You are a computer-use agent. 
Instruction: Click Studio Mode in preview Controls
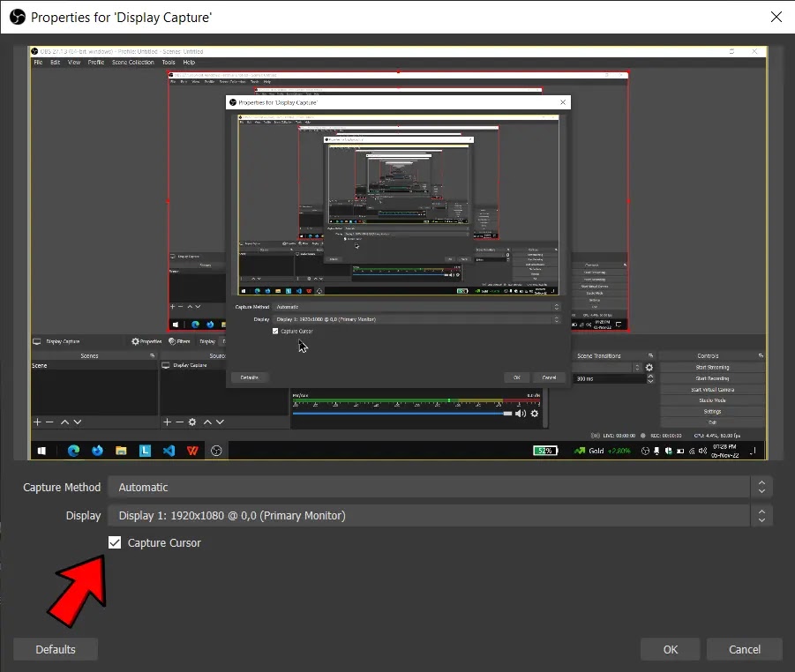click(712, 400)
